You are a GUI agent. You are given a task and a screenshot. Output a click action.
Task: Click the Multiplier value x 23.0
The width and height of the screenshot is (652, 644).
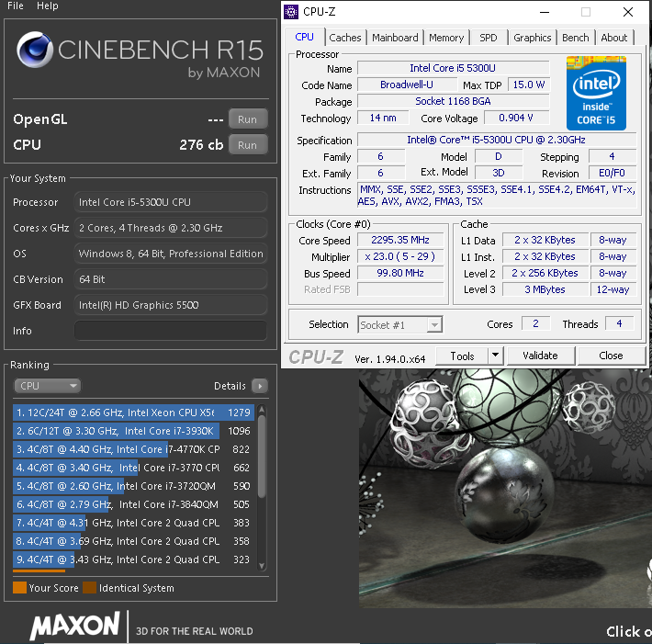click(400, 256)
